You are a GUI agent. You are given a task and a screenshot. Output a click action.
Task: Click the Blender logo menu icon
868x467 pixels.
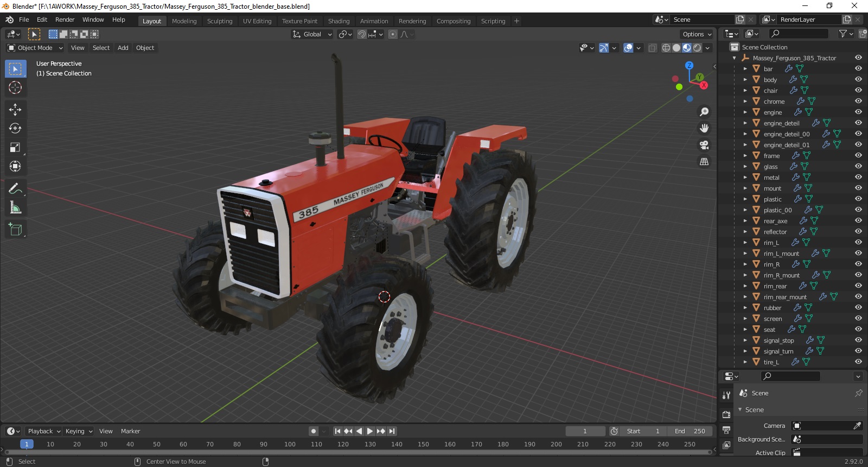tap(9, 20)
